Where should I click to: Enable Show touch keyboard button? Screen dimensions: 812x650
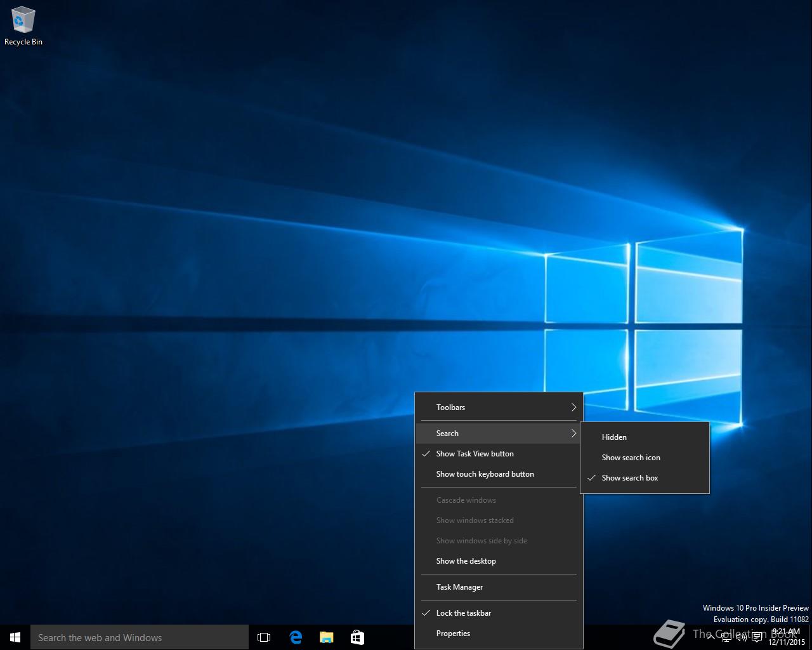(x=499, y=474)
